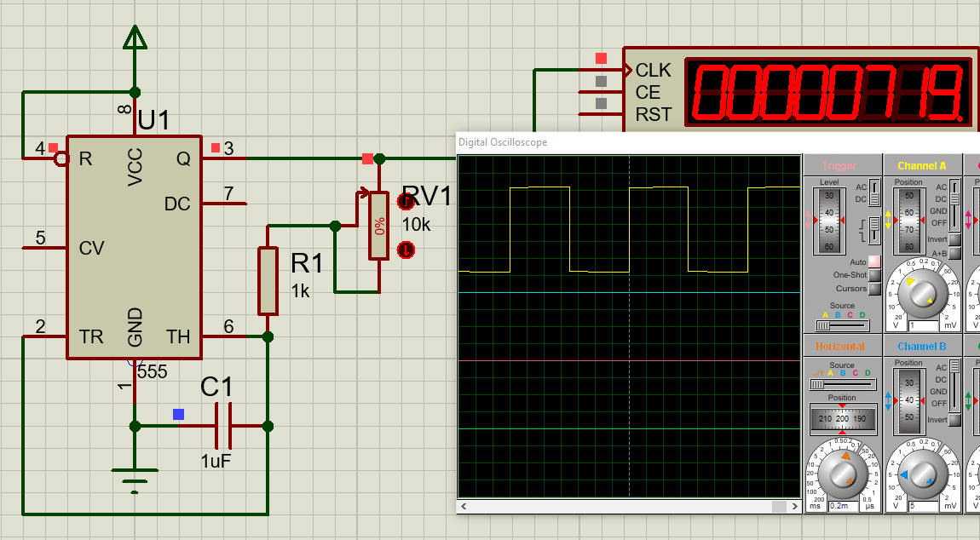Click the power supply terminal arrow
Image resolution: width=980 pixels, height=540 pixels.
[135, 38]
